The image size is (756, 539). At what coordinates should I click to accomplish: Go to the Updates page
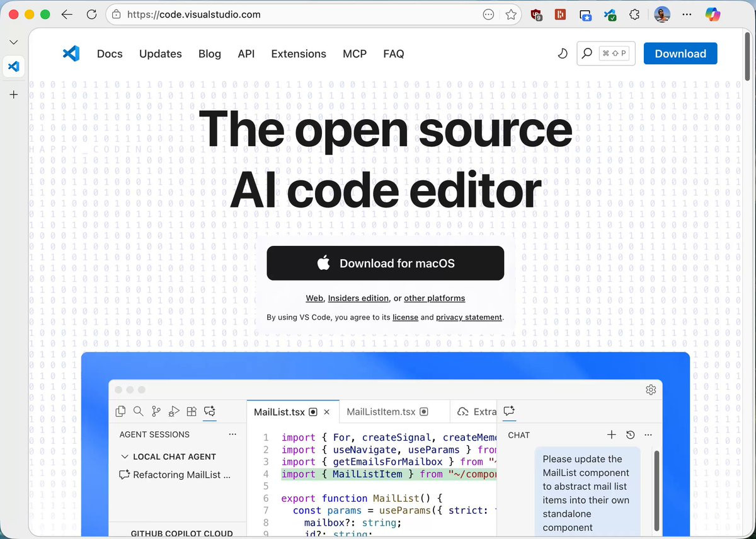pyautogui.click(x=161, y=54)
